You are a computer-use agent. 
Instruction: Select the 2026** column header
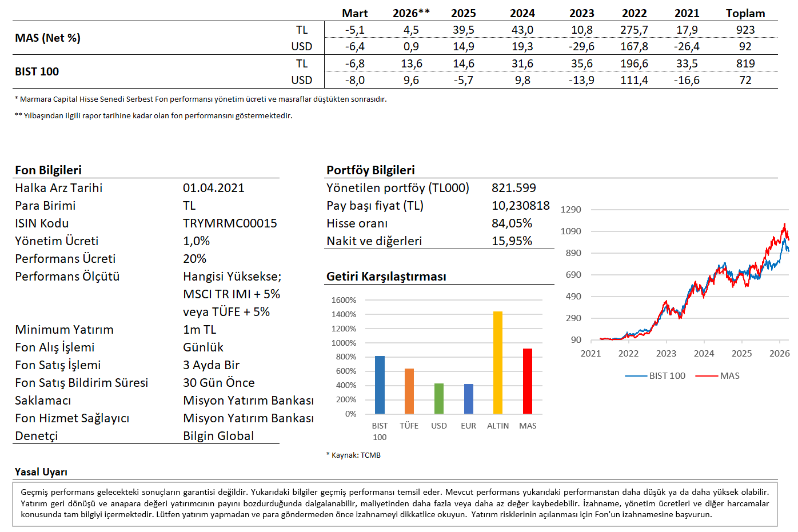click(411, 13)
